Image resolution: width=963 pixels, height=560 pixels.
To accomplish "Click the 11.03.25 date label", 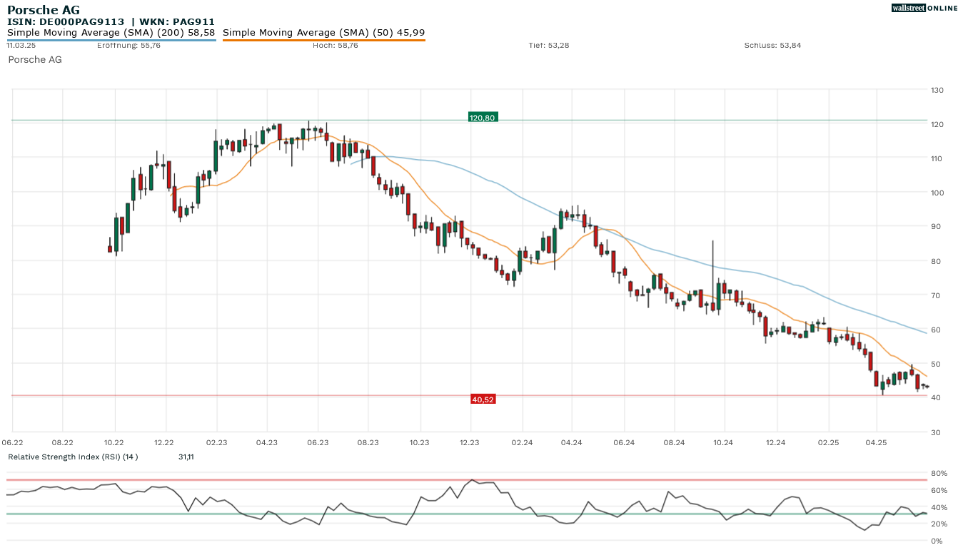I will [21, 46].
